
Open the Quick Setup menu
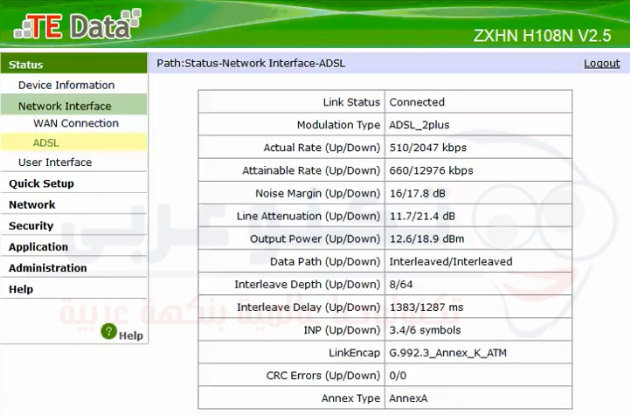pyautogui.click(x=41, y=184)
